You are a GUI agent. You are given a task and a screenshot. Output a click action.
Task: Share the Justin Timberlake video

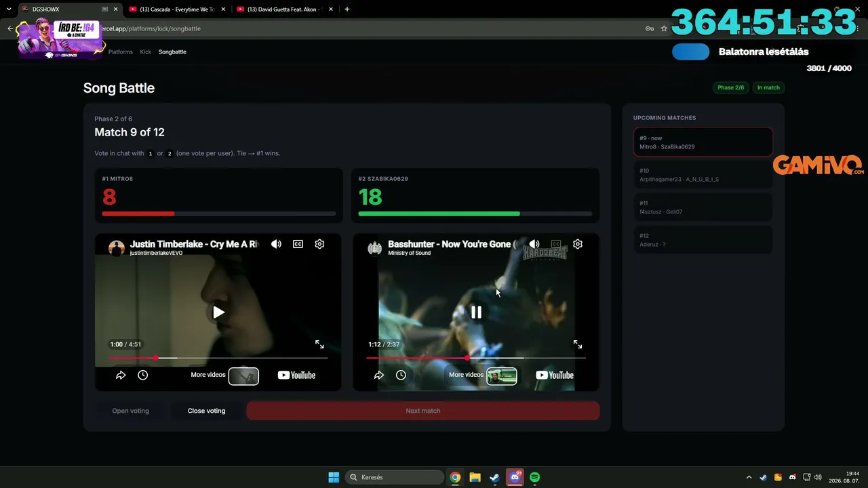[121, 375]
